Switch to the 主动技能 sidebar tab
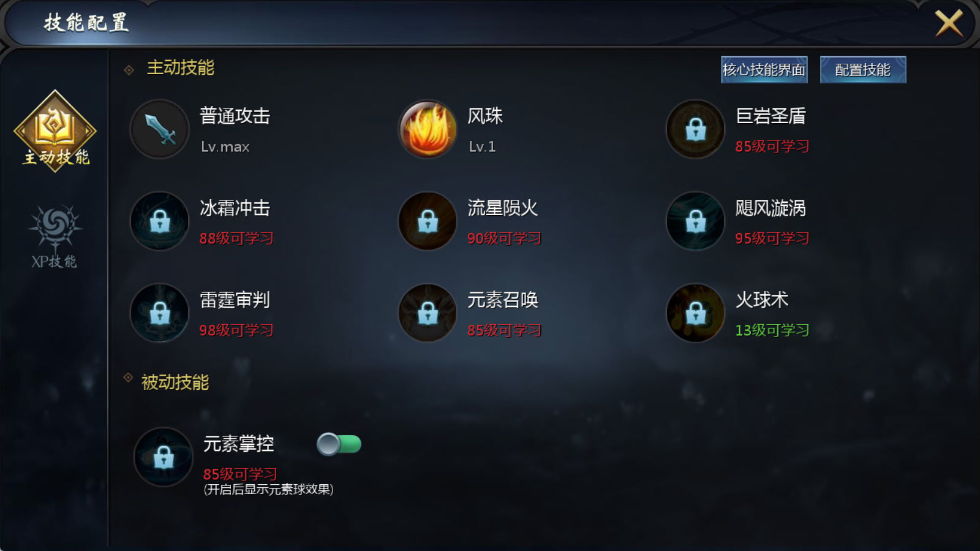980x551 pixels. coord(55,131)
